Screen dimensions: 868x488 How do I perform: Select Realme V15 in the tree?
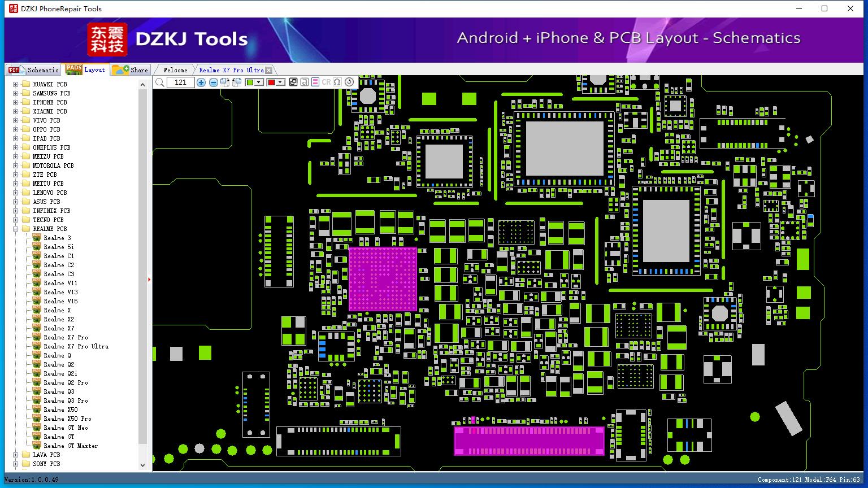click(61, 301)
